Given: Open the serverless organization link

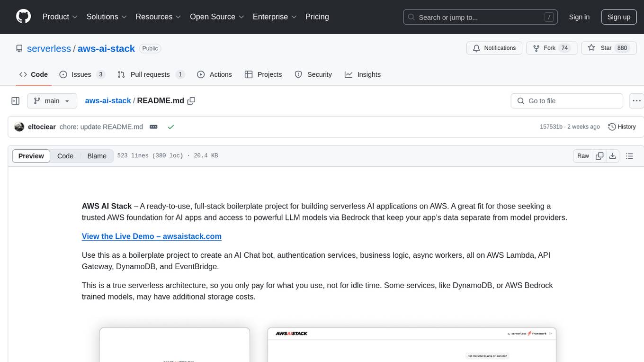Looking at the screenshot, I should (x=49, y=48).
